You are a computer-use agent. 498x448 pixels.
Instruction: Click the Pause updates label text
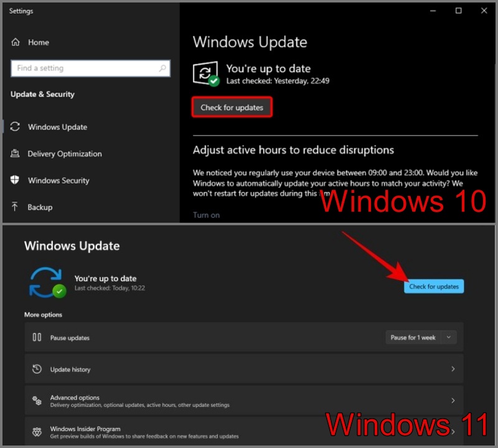(70, 338)
